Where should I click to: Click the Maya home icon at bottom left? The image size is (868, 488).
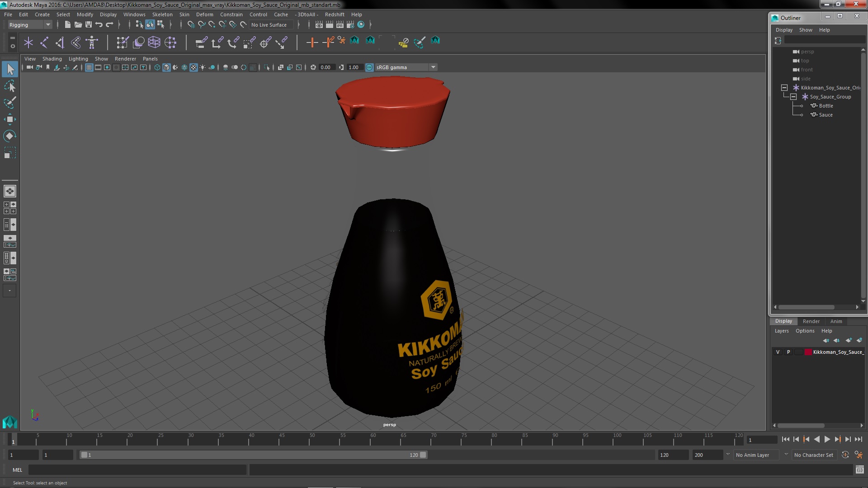pyautogui.click(x=9, y=422)
